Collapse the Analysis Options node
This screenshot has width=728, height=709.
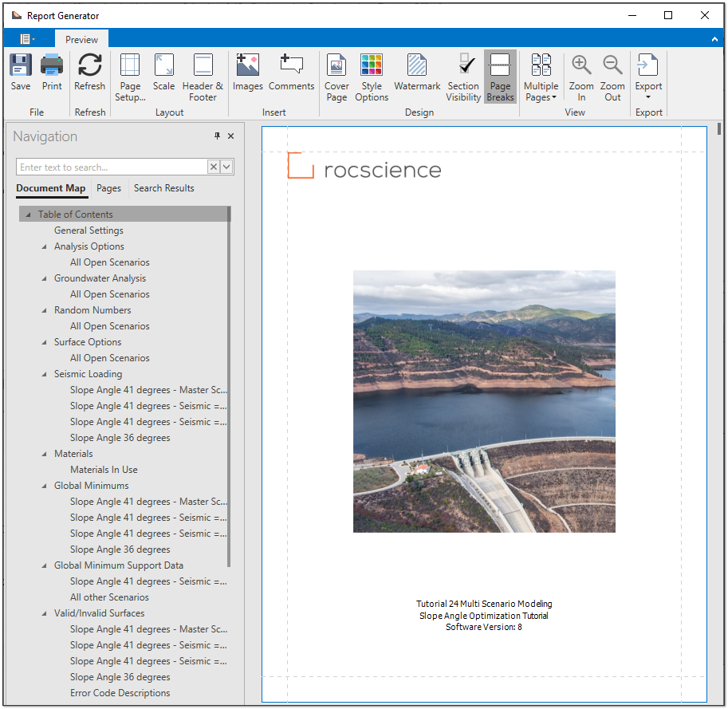(x=44, y=246)
